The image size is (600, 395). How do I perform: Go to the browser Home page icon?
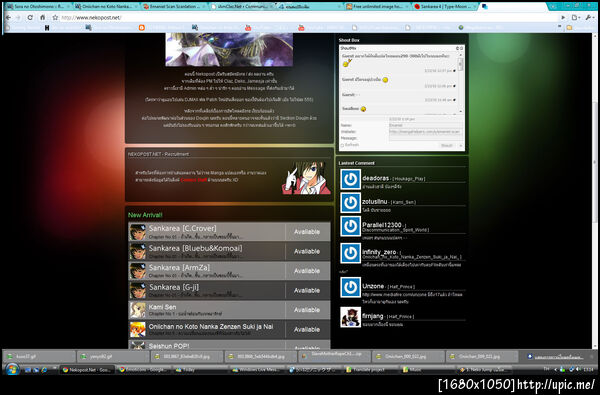click(42, 18)
